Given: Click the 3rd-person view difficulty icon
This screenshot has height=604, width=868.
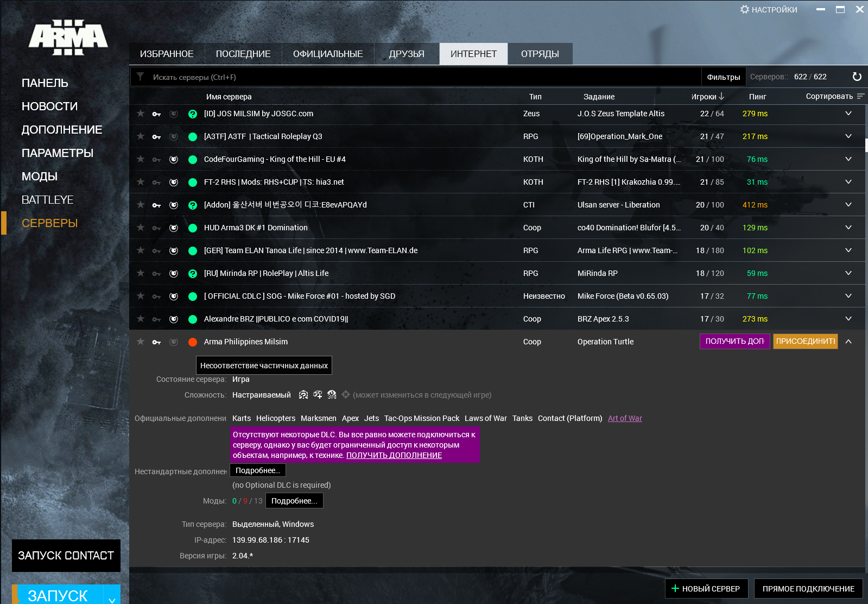Looking at the screenshot, I should pyautogui.click(x=332, y=395).
